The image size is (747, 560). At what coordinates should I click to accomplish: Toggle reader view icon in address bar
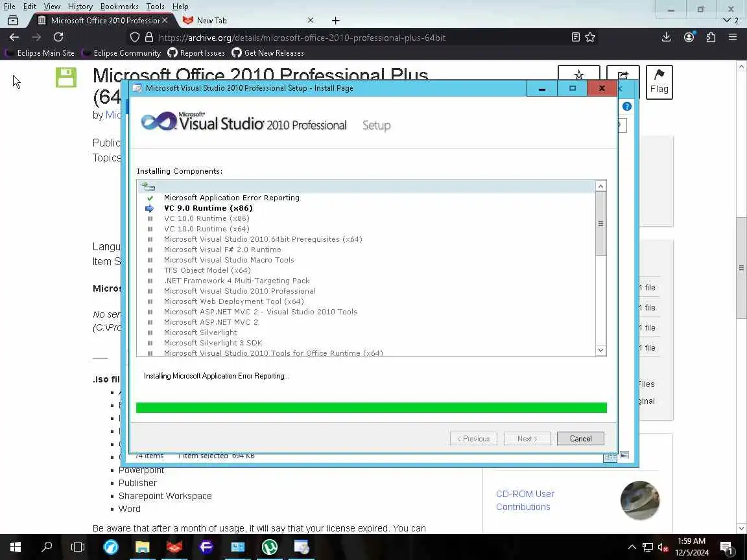click(576, 37)
